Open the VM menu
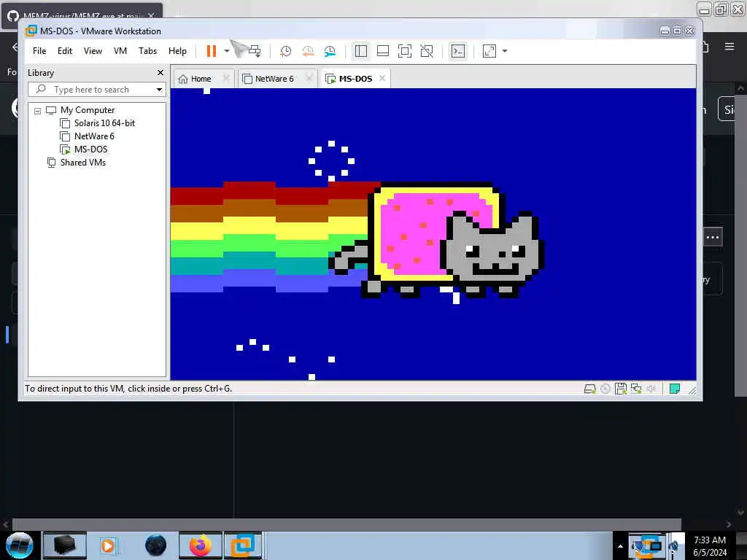 coord(120,51)
